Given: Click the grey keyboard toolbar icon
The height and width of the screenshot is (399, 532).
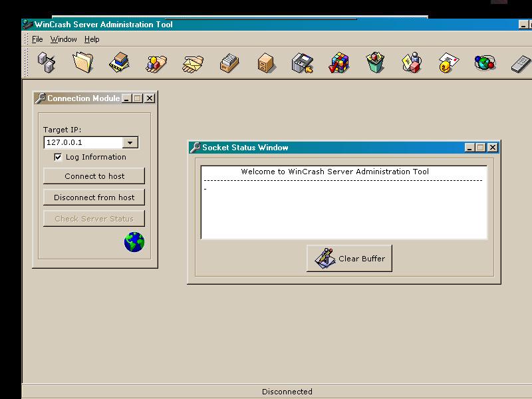Looking at the screenshot, I should click(x=521, y=63).
